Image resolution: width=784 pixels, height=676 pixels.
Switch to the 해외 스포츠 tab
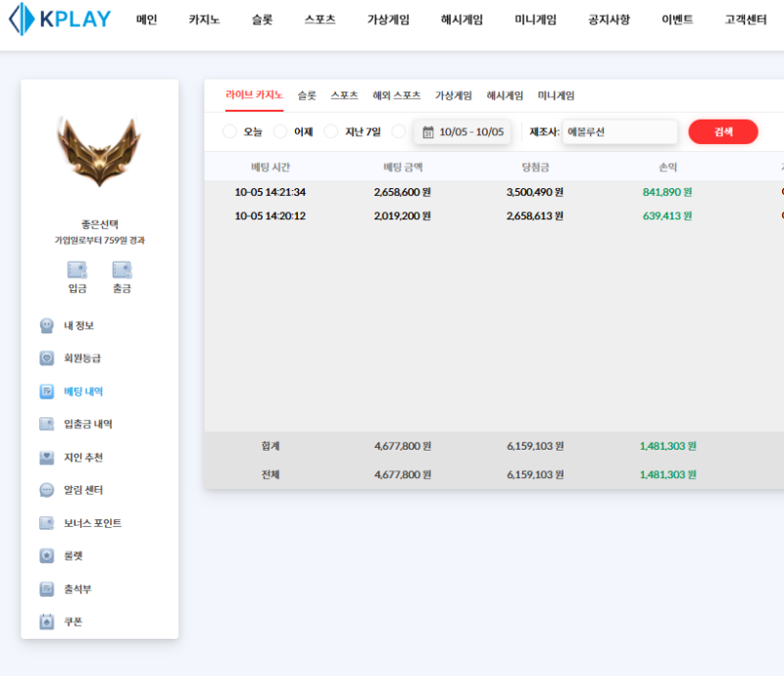396,96
